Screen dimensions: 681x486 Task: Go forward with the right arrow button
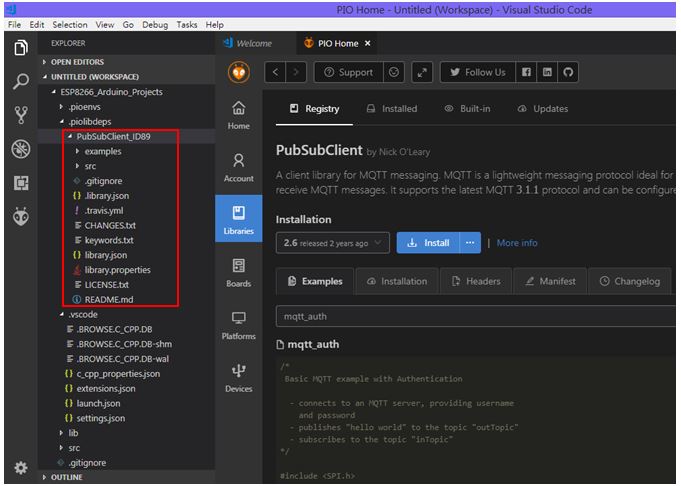point(296,72)
